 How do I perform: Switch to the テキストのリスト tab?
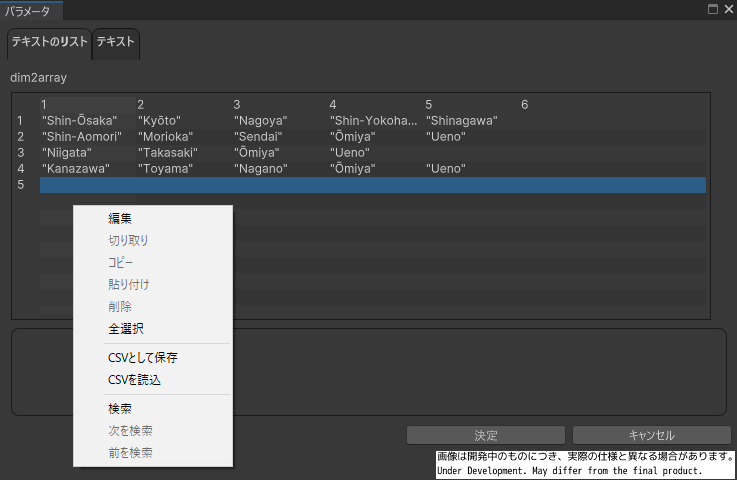click(x=49, y=44)
